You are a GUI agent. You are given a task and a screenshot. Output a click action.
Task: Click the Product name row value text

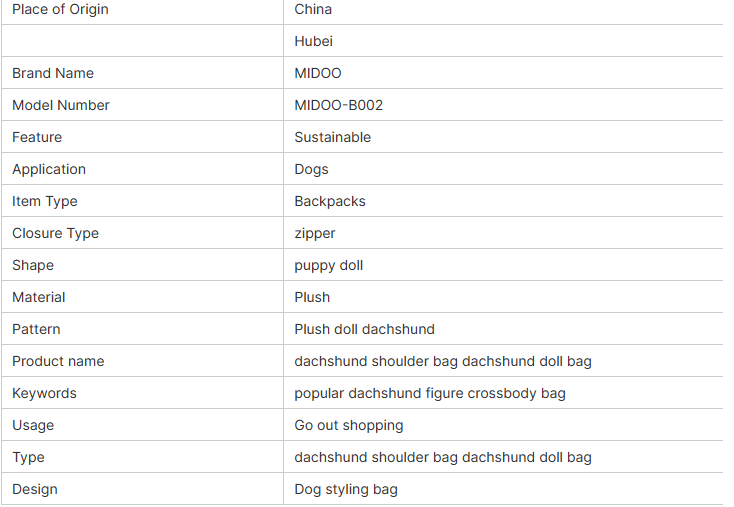(x=443, y=361)
